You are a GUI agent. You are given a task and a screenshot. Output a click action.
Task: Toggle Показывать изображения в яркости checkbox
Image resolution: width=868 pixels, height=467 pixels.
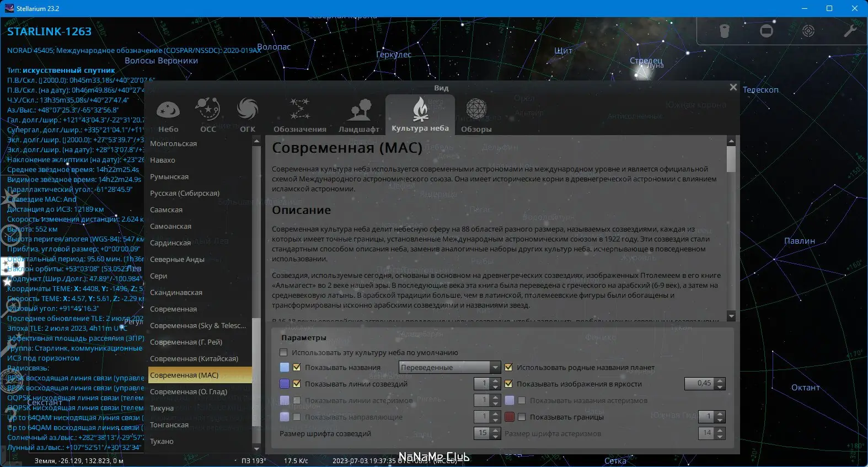509,384
